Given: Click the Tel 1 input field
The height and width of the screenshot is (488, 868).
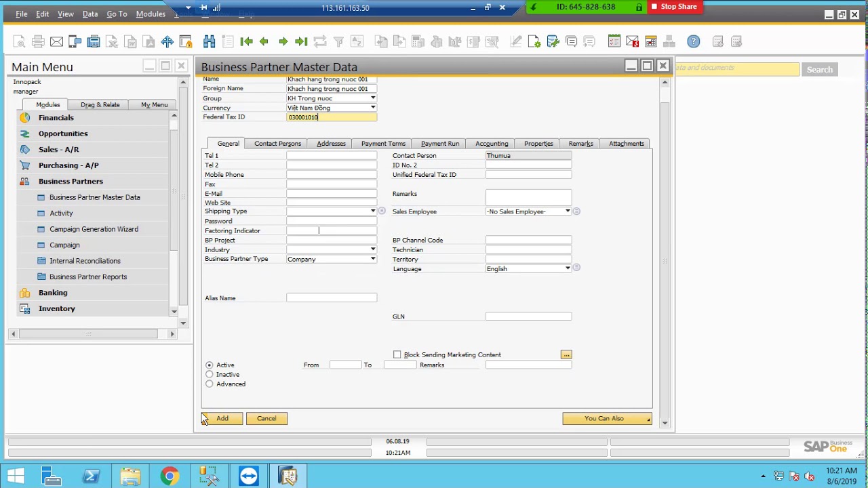Looking at the screenshot, I should click(332, 155).
